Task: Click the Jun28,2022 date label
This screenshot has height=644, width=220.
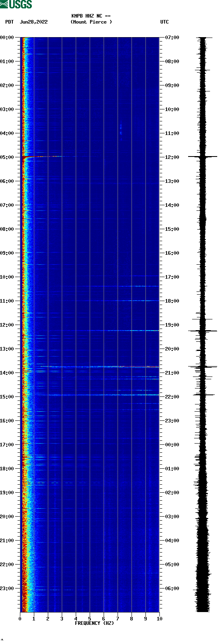Action: [33, 22]
